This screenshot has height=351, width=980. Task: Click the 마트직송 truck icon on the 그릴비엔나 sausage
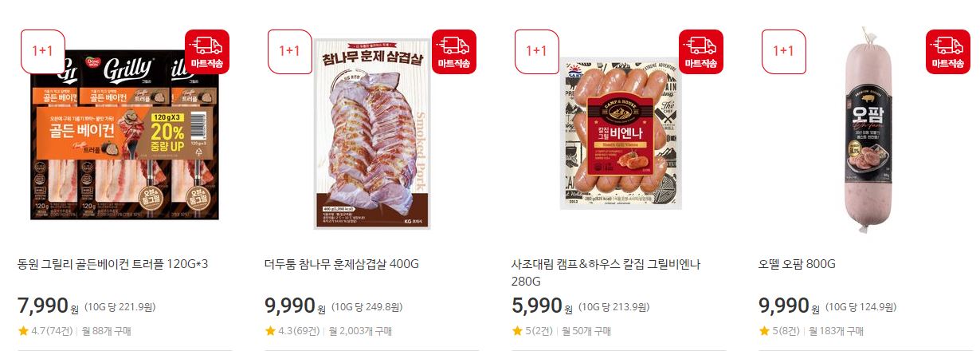[x=701, y=51]
